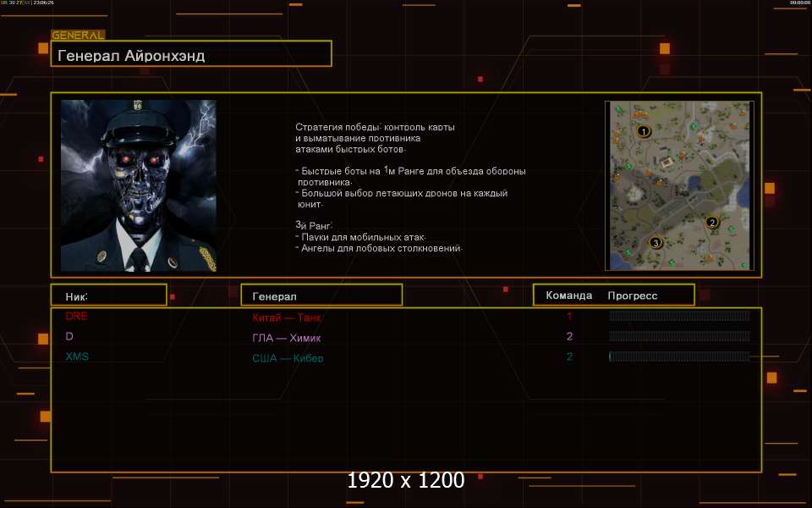Click team number 2 for XMS
This screenshot has height=508, width=812.
569,356
